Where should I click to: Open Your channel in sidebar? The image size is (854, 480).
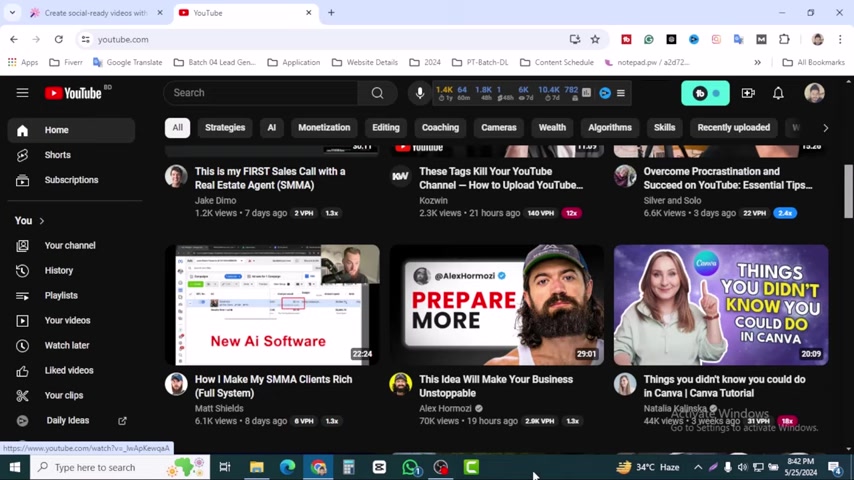pos(71,246)
